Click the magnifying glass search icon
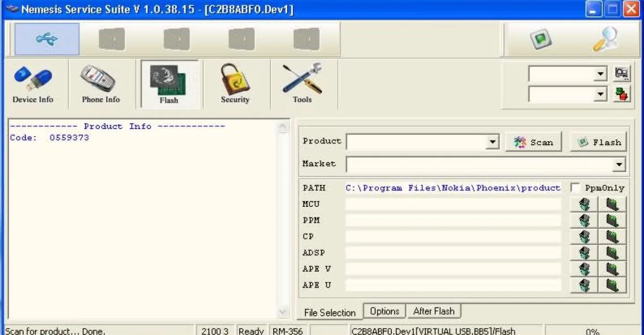 (606, 39)
